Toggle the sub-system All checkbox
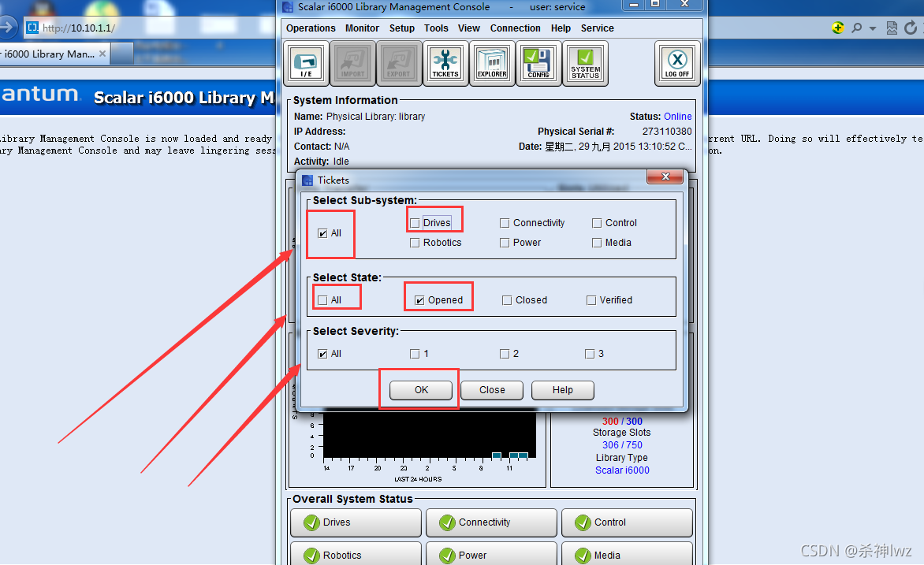Screen dimensions: 924x565 click(322, 233)
